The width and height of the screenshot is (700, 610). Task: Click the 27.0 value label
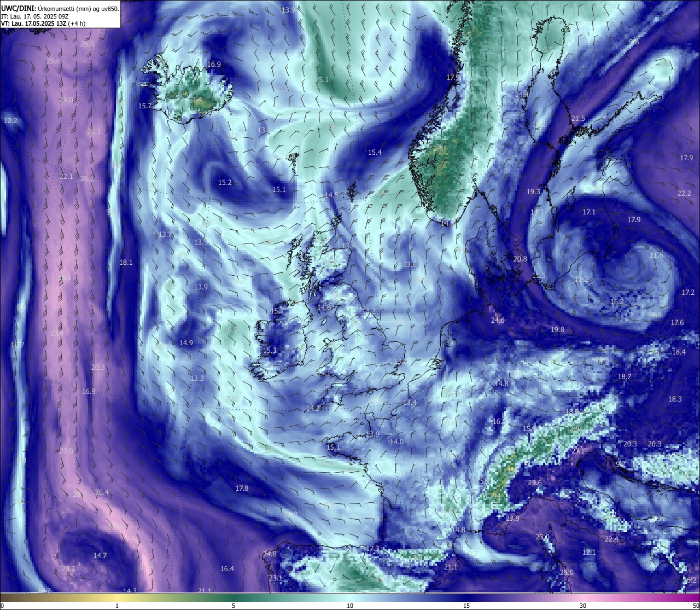tap(66, 451)
